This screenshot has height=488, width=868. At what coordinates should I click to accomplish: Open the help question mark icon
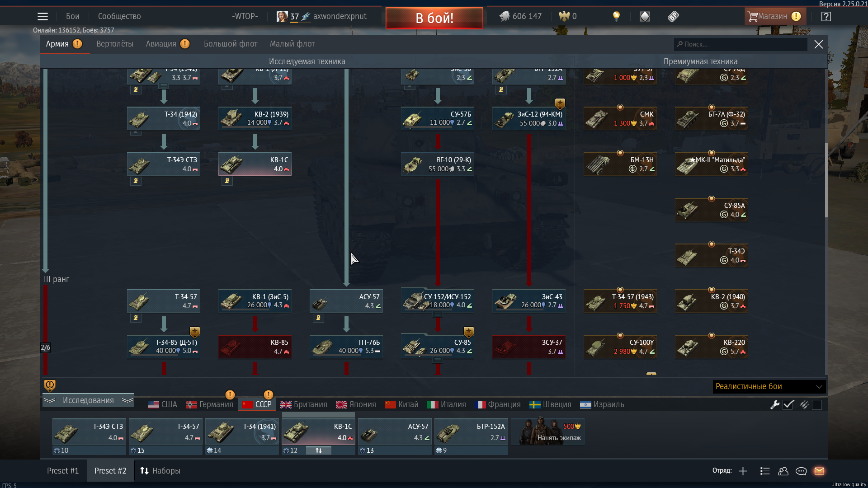point(826,17)
